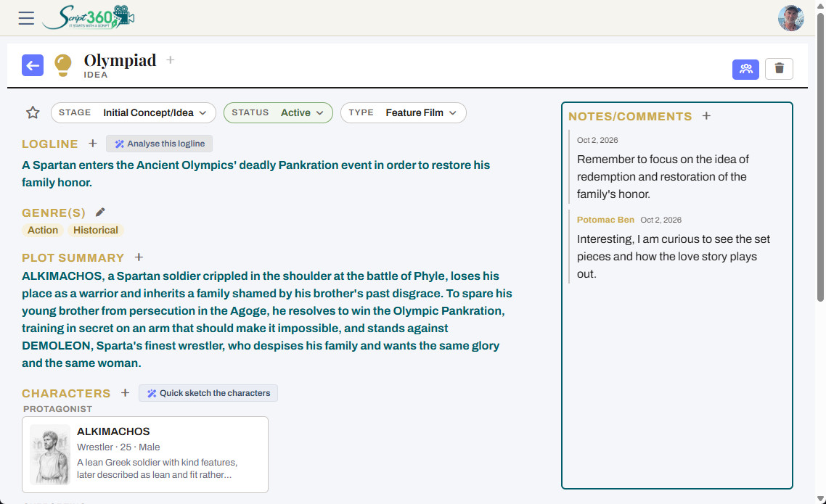Click Quick sketch the characters button
The width and height of the screenshot is (826, 504).
[208, 393]
